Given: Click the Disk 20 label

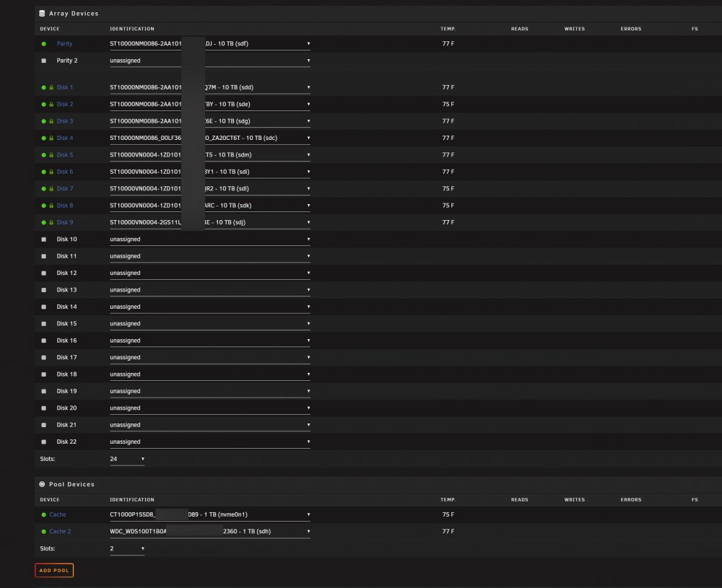Looking at the screenshot, I should tap(66, 408).
